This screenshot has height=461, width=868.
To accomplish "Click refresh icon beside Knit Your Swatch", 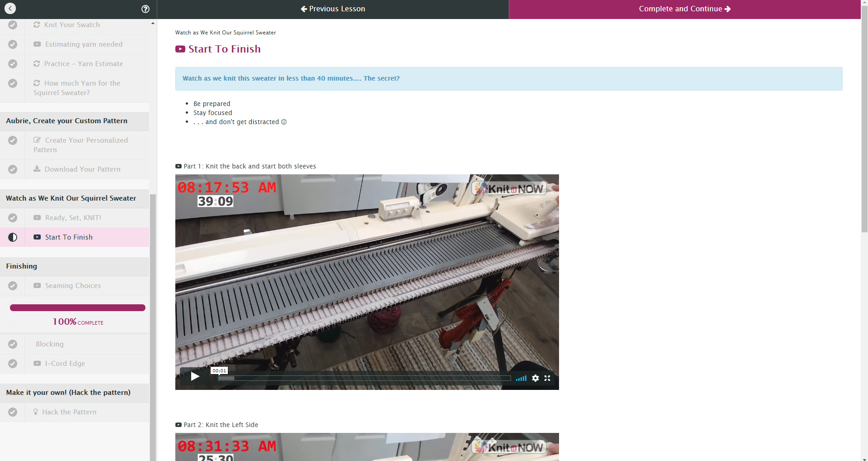I will coord(37,25).
